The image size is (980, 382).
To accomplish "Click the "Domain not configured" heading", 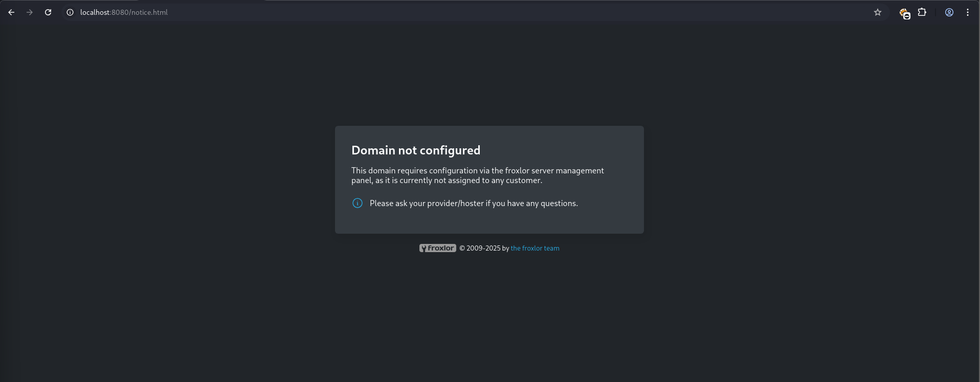I will tap(415, 150).
